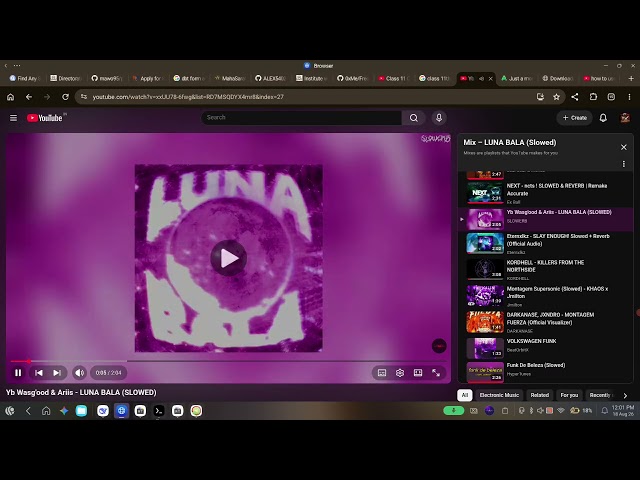640x480 pixels.
Task: Play SLAY ENOUGH! Slowed + Reverb
Action: pos(545,244)
